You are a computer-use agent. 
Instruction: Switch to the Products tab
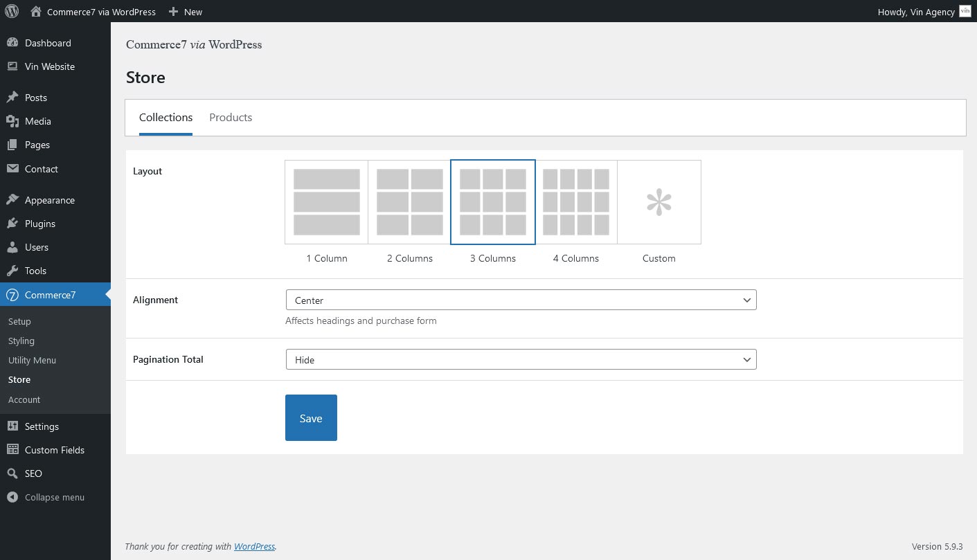coord(231,118)
